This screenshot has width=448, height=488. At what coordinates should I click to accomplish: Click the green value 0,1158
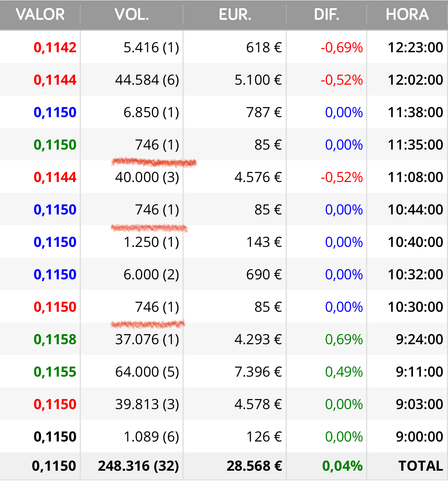click(x=55, y=340)
